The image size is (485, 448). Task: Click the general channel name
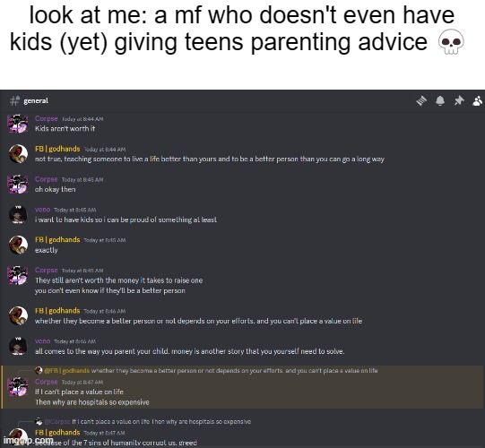36,100
